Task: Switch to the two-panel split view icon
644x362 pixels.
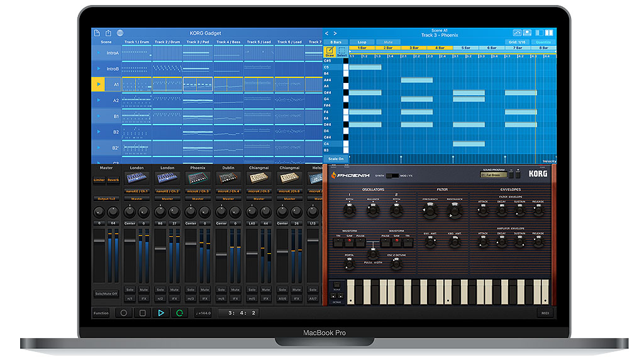Action: (548, 33)
